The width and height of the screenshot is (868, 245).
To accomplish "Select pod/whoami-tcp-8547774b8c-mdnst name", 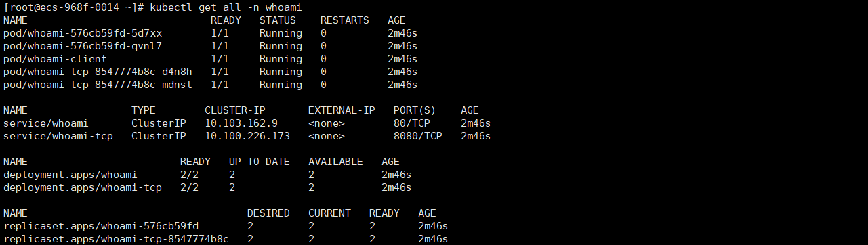I will [98, 85].
